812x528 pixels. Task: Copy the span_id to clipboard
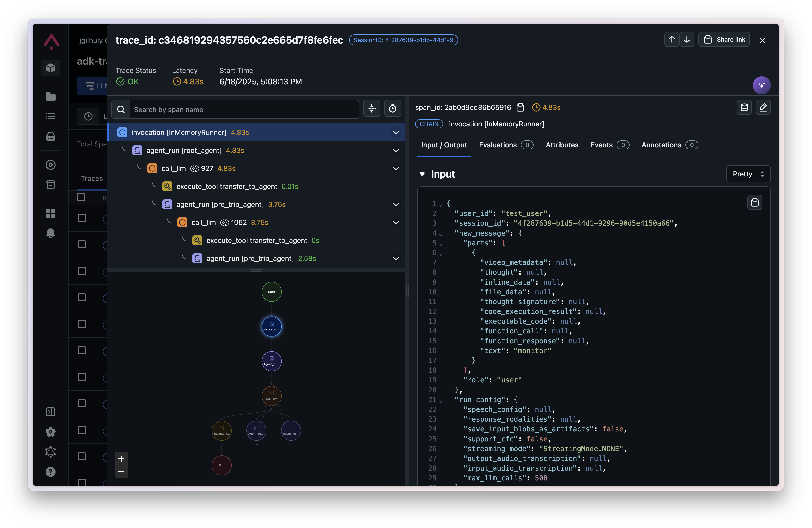coord(520,108)
